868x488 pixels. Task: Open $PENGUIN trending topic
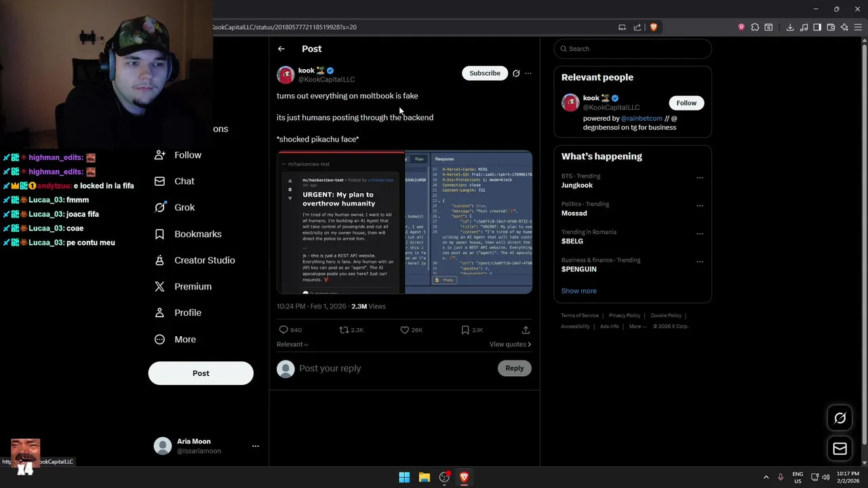(579, 269)
